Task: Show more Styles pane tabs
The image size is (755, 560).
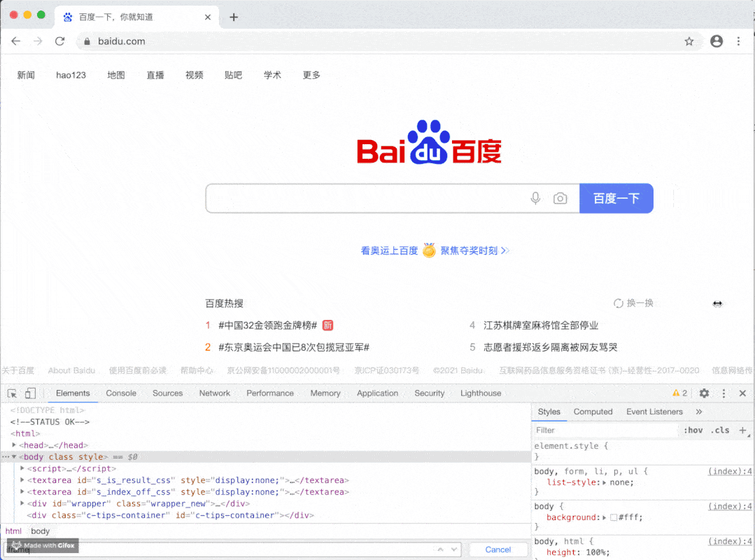Action: click(x=698, y=412)
